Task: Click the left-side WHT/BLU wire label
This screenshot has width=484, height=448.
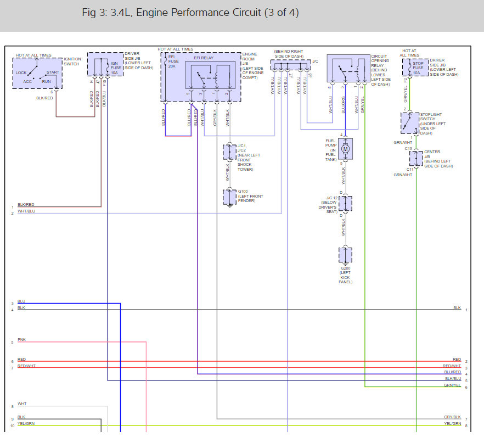Action: click(x=26, y=211)
